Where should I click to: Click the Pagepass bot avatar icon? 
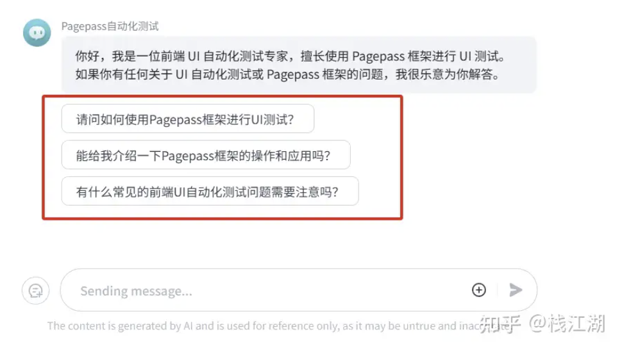click(37, 33)
